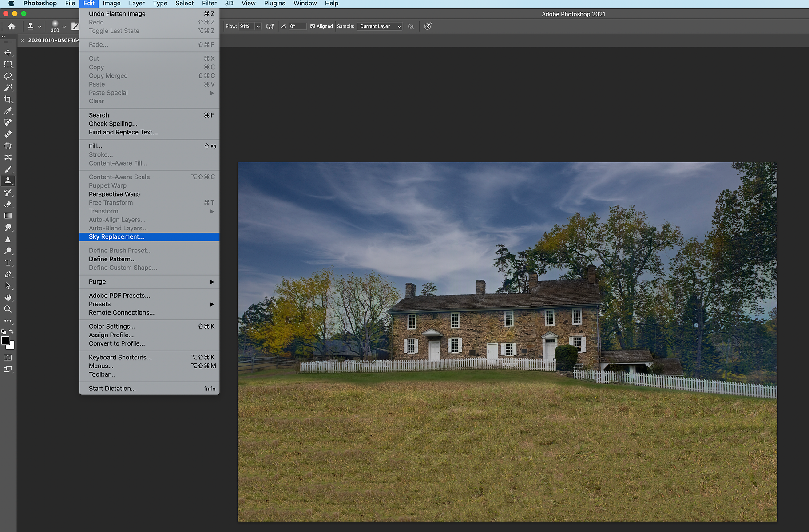
Task: Select the Crop tool
Action: coord(8,99)
